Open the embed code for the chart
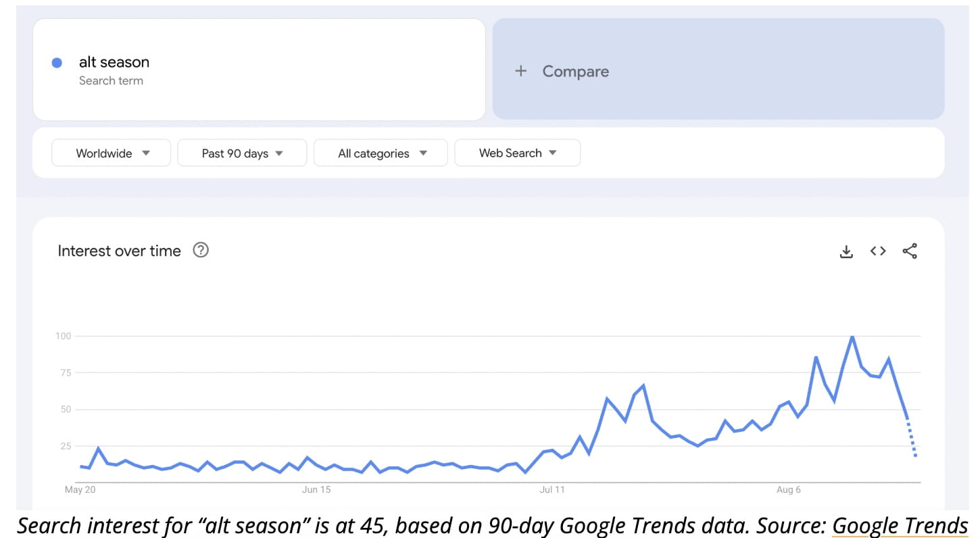Image resolution: width=980 pixels, height=538 pixels. [x=877, y=251]
